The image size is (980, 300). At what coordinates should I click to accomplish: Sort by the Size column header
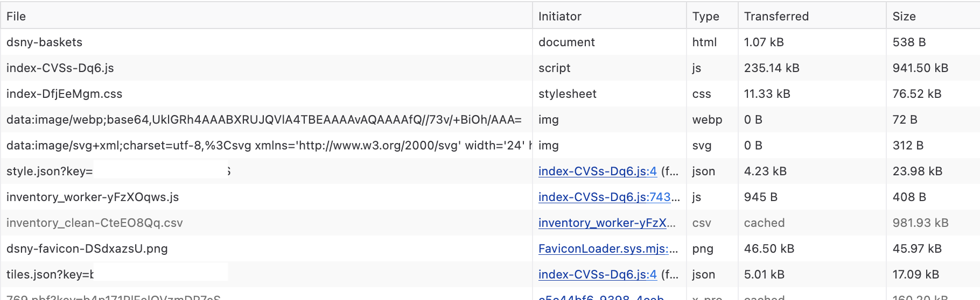pyautogui.click(x=904, y=16)
